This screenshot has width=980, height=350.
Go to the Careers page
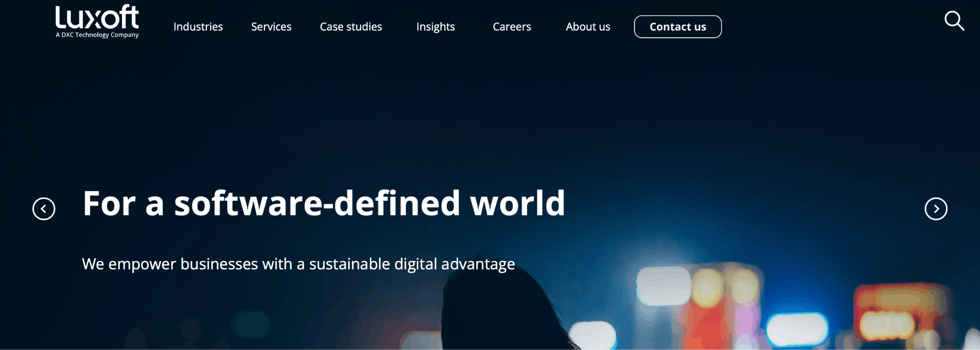click(x=512, y=27)
